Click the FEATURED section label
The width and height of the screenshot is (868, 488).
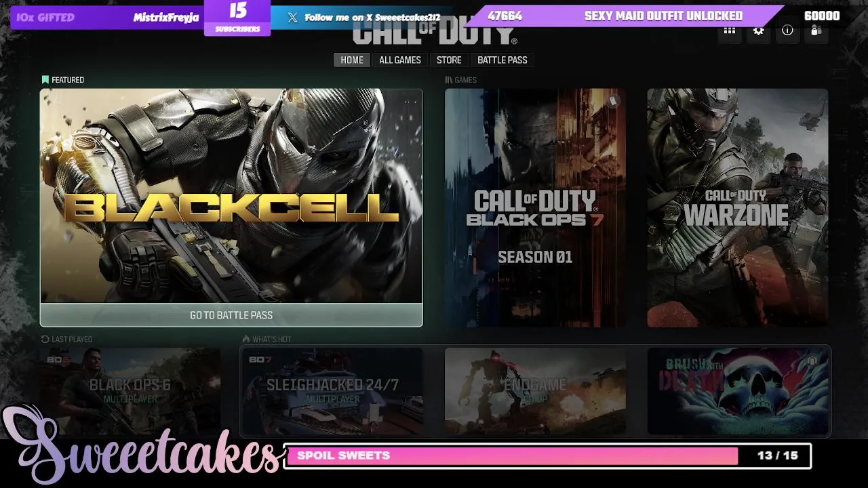[68, 80]
